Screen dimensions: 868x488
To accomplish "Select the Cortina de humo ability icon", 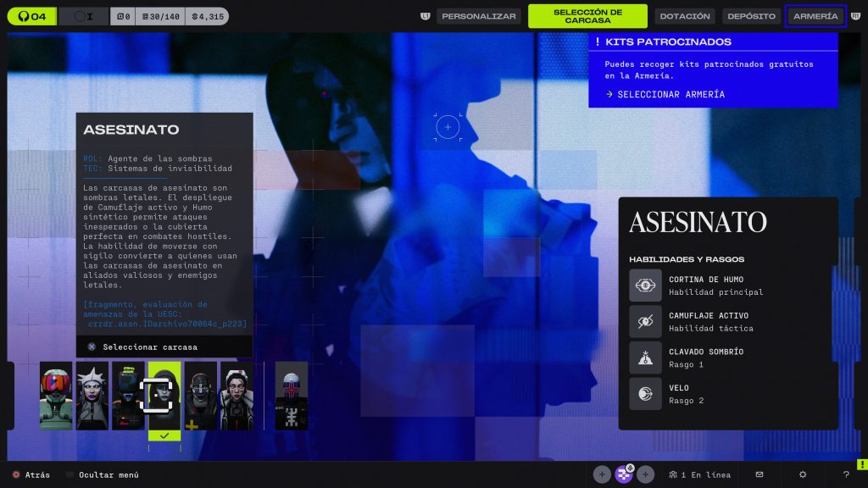I will click(x=645, y=286).
